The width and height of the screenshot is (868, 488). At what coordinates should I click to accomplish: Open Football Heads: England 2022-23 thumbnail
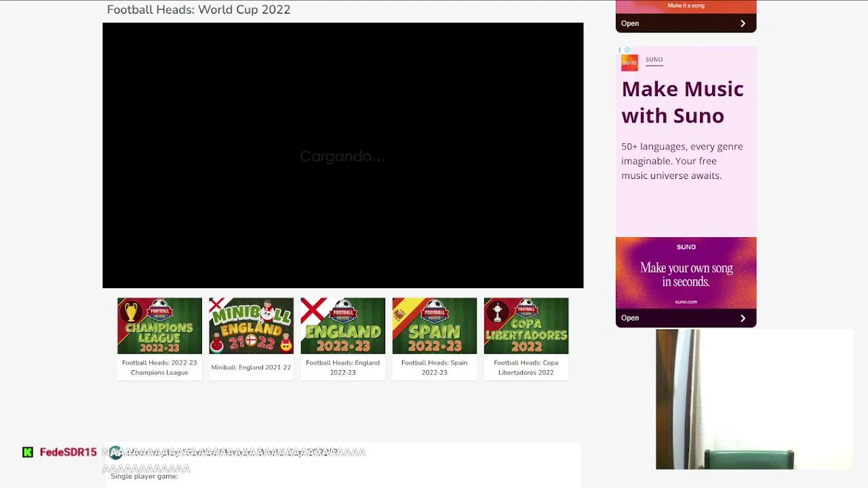pos(342,326)
